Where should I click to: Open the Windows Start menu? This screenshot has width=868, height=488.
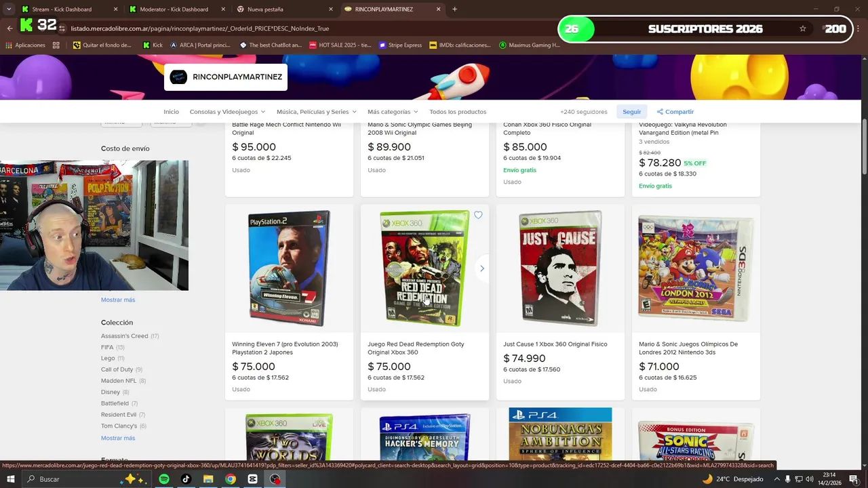[x=12, y=479]
